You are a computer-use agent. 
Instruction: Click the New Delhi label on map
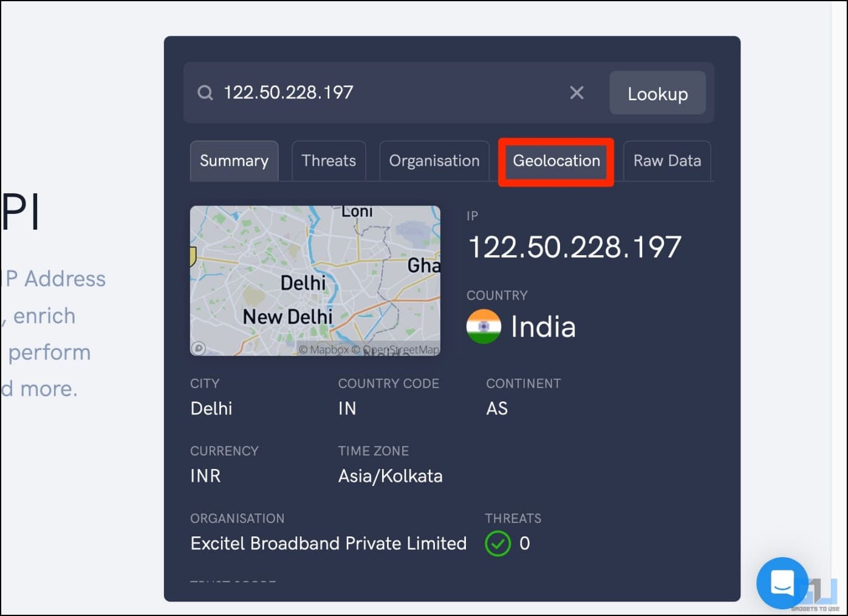click(x=288, y=317)
